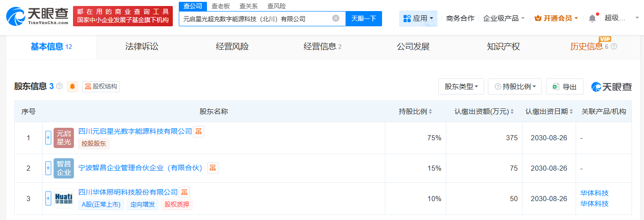This screenshot has width=644, height=220.
Task: Open equity structure icon next to 四川华体照明科技股份有限公司
Action: (184, 192)
